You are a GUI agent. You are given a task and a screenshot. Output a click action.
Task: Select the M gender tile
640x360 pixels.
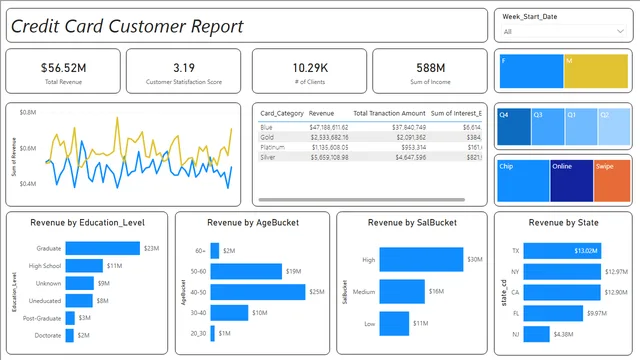tap(596, 71)
